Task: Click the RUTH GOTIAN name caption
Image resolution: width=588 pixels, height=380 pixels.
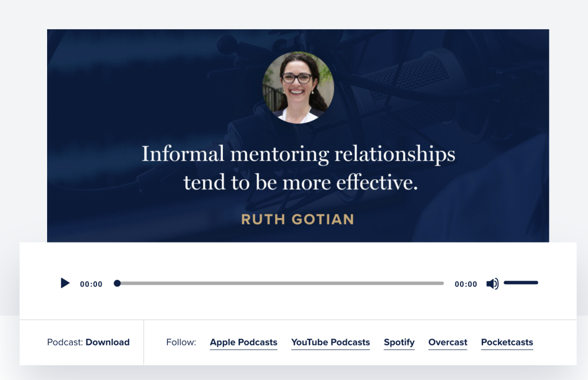Action: tap(297, 219)
